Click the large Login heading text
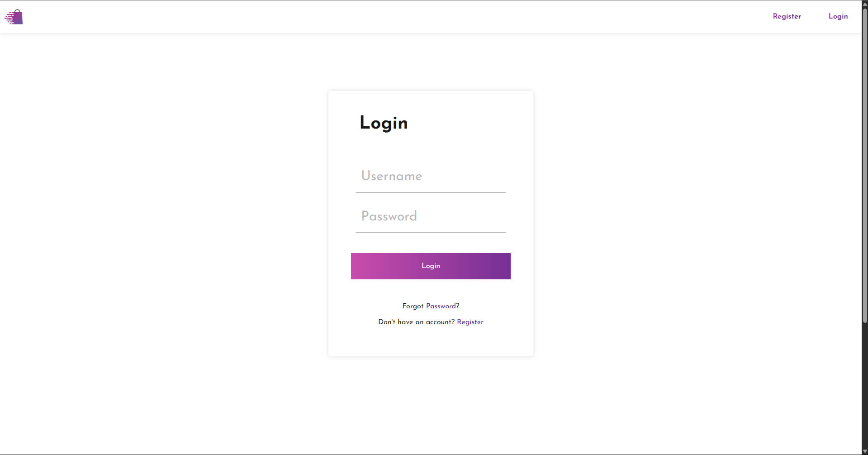Image resolution: width=868 pixels, height=455 pixels. click(384, 123)
